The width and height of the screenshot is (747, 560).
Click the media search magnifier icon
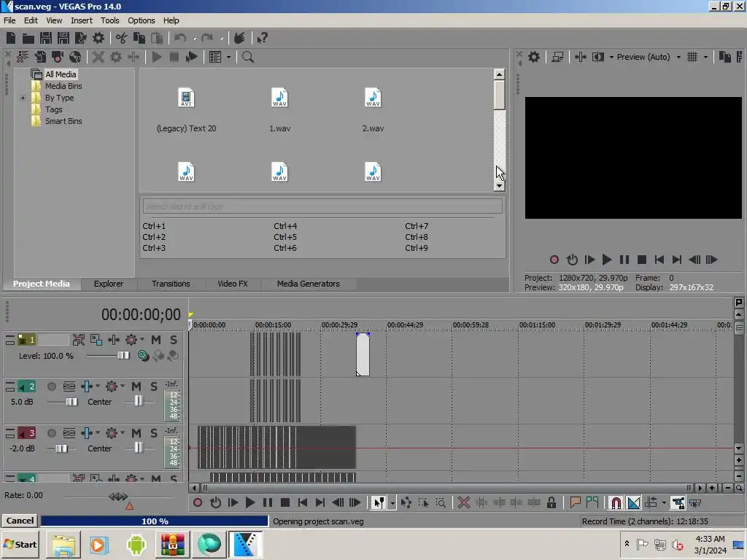coord(248,57)
